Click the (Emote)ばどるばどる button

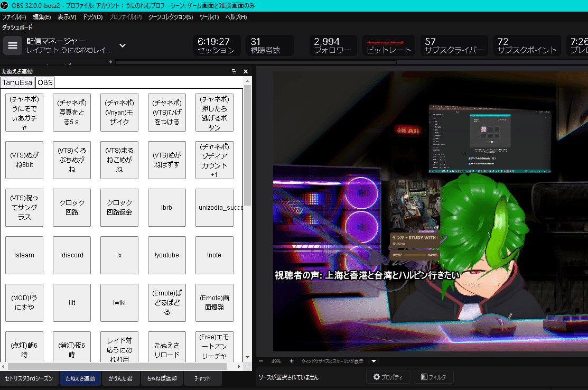tap(167, 303)
